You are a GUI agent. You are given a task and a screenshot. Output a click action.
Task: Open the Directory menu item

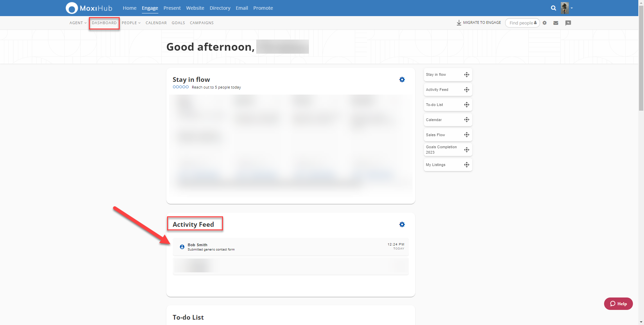(220, 8)
